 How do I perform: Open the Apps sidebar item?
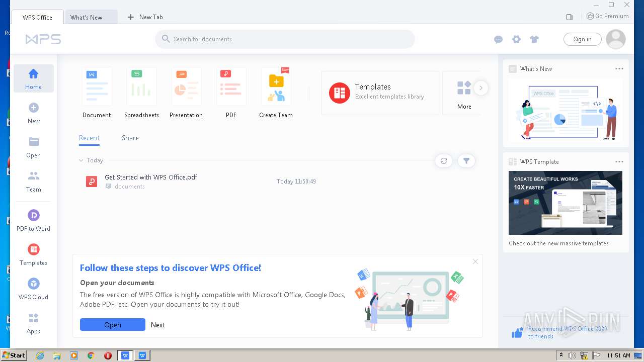(x=33, y=323)
